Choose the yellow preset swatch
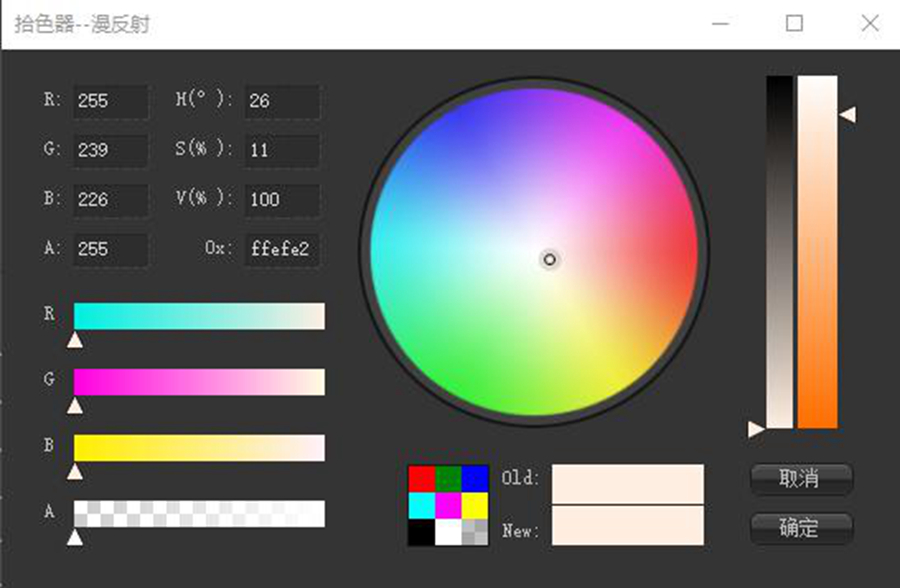The height and width of the screenshot is (588, 900). coord(474,506)
